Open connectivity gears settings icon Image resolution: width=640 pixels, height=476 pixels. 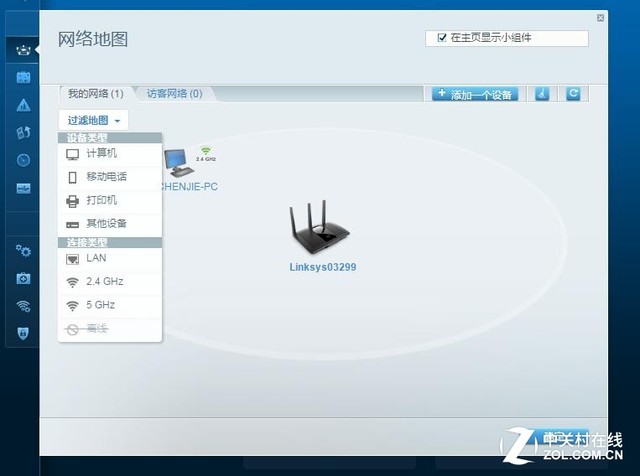tap(23, 251)
